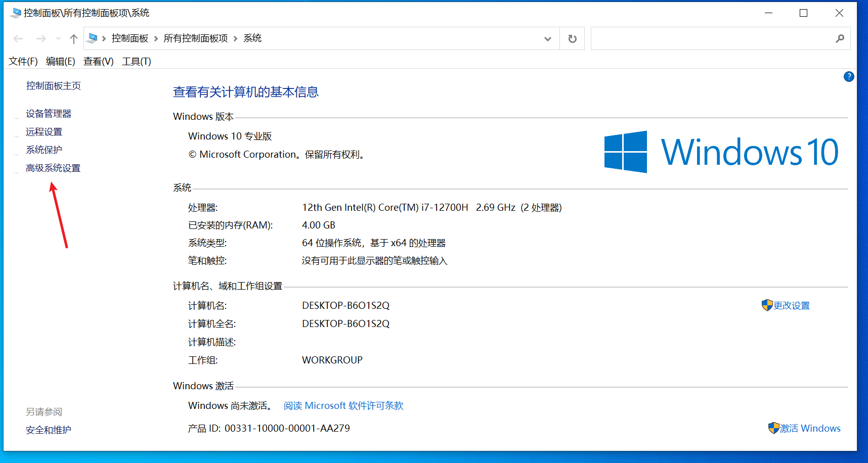The width and height of the screenshot is (868, 463).
Task: Click the refresh button beside address bar
Action: (572, 39)
